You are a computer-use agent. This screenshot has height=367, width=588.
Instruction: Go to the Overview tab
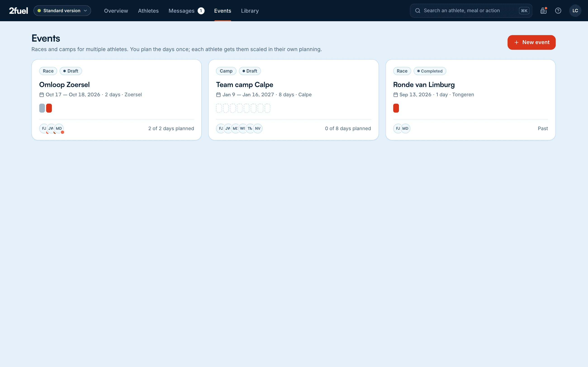point(116,11)
